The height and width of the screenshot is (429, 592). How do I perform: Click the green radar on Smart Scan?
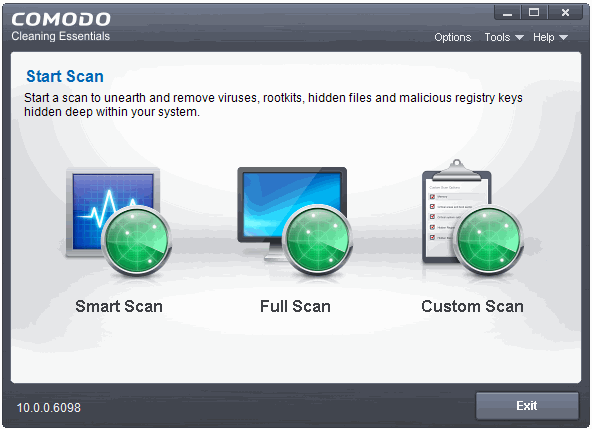tap(137, 241)
